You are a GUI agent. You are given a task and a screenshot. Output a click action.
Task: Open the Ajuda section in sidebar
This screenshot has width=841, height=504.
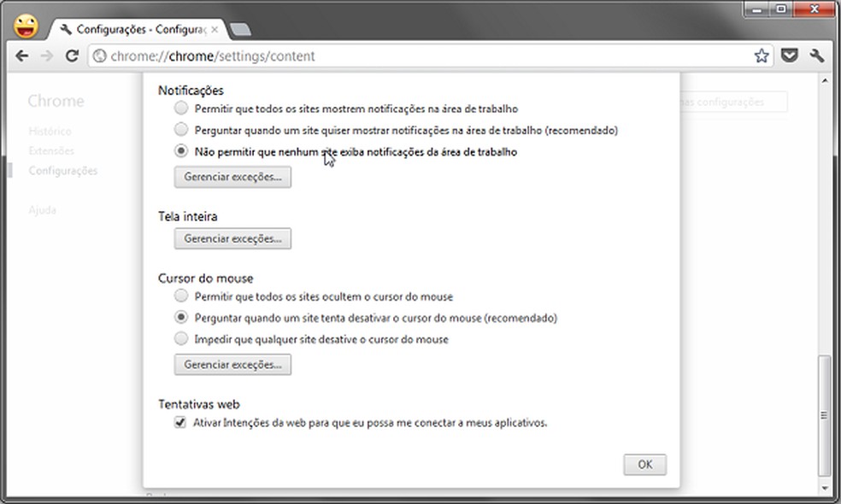pos(42,209)
